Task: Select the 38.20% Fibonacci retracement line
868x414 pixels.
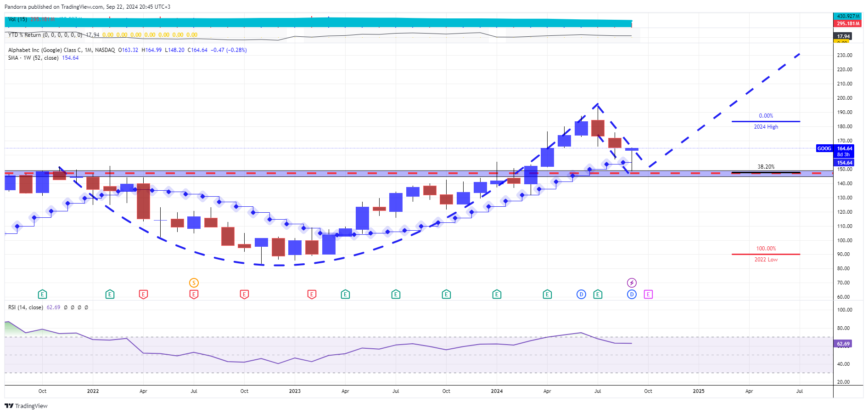Action: tap(766, 173)
